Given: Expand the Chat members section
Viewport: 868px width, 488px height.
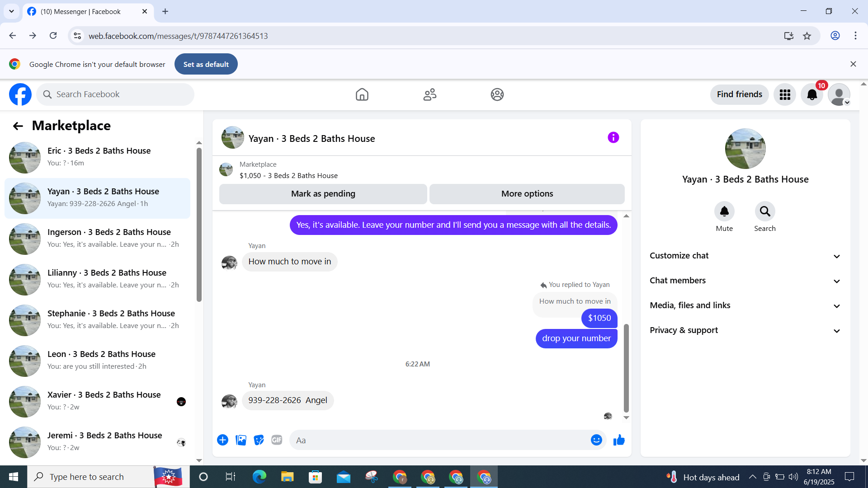Looking at the screenshot, I should [745, 281].
